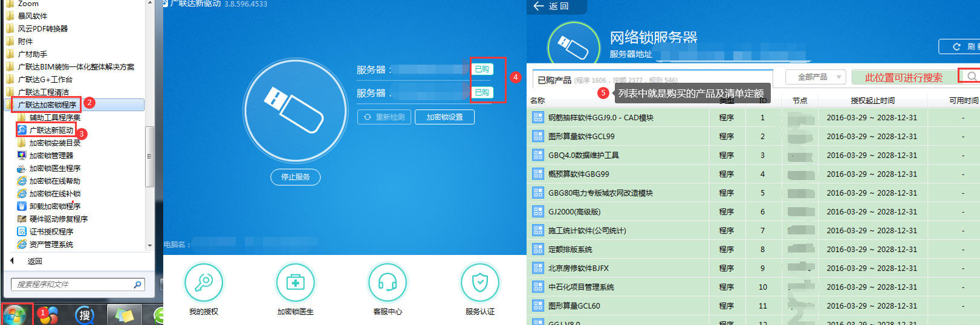Click Start menu scrollbar down arrow
The height and width of the screenshot is (325, 980).
coord(150,245)
